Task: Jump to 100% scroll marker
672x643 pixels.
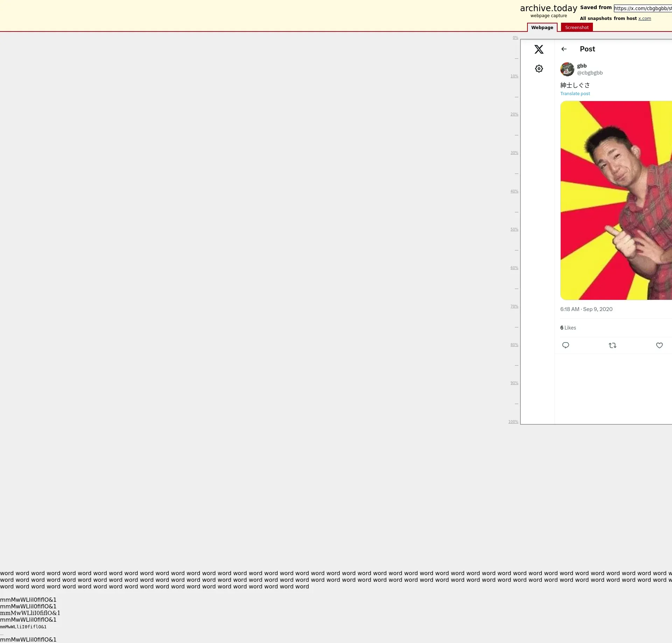Action: (x=513, y=422)
